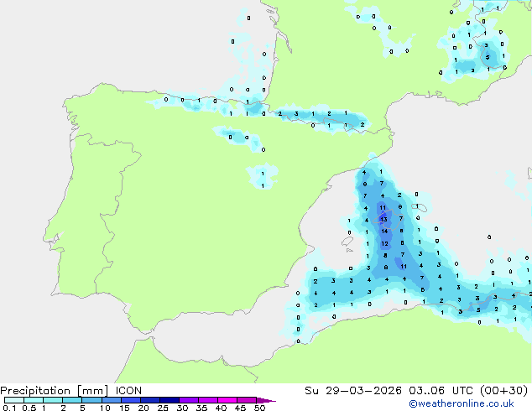
Task: Click the legend label '0.5'
Action: 29,408
